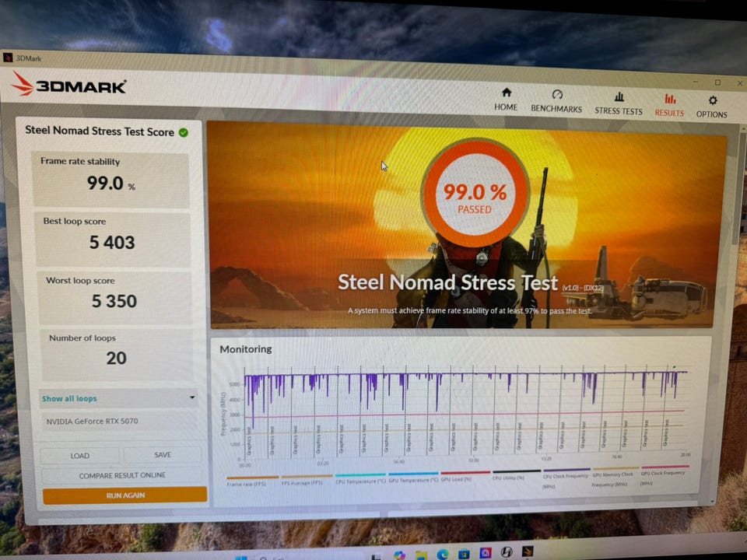Open Microsoft Store from taskbar

tap(464, 554)
